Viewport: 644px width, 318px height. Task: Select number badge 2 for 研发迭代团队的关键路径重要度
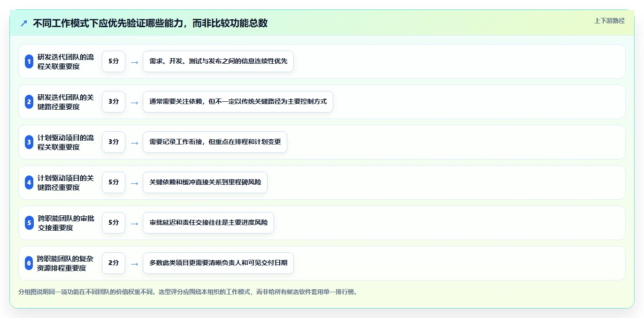click(x=29, y=102)
